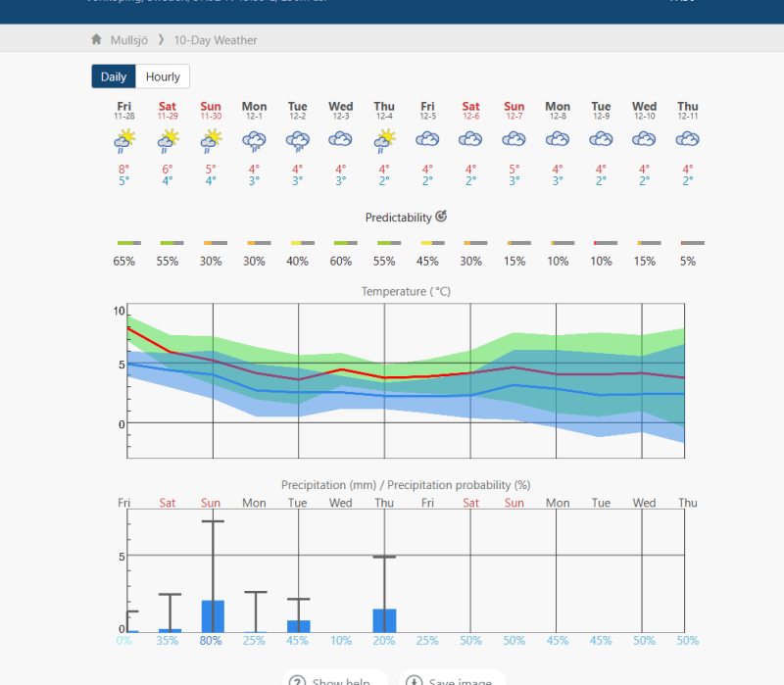784x685 pixels.
Task: Select the Sat 11-29 day header
Action: [x=168, y=110]
